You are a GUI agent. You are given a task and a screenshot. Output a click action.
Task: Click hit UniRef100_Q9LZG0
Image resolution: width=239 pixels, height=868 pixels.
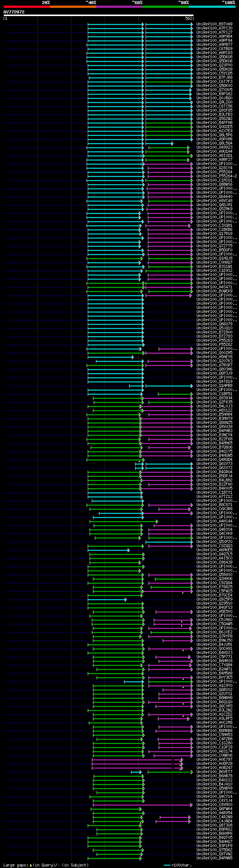point(214,102)
